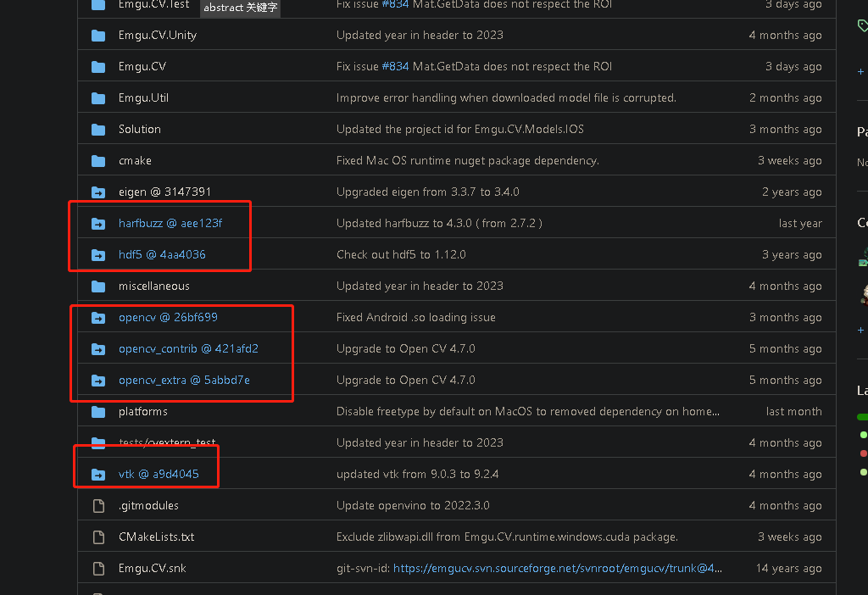
Task: Click the CMakeLists.txt file icon
Action: pyautogui.click(x=98, y=537)
